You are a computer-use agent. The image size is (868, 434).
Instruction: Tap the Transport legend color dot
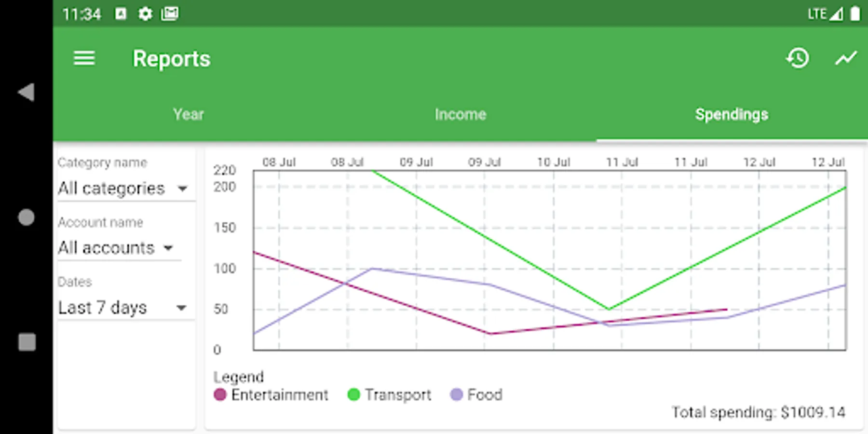point(353,394)
